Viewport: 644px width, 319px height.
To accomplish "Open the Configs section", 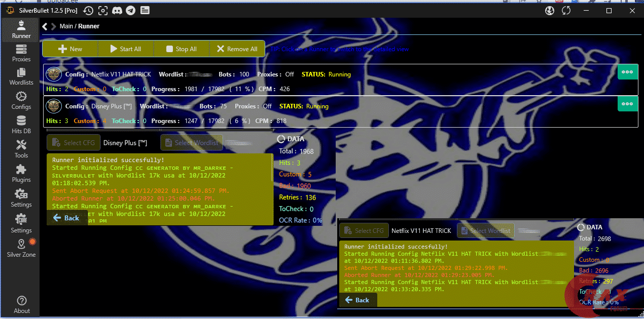I will tap(21, 101).
